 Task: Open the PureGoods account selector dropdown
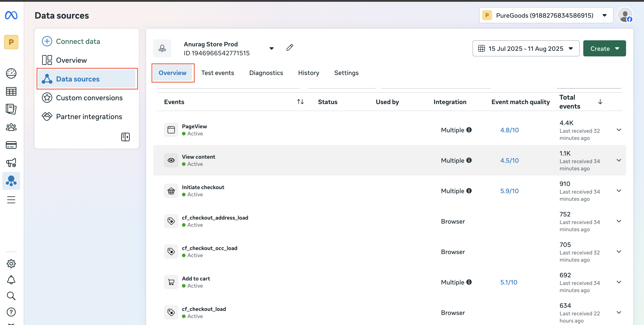coord(546,15)
